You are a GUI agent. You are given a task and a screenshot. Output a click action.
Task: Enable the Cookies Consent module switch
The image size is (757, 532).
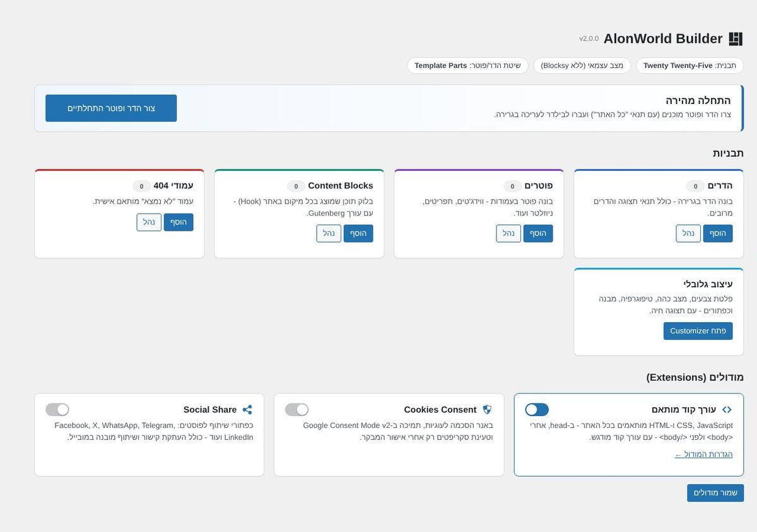coord(297,410)
